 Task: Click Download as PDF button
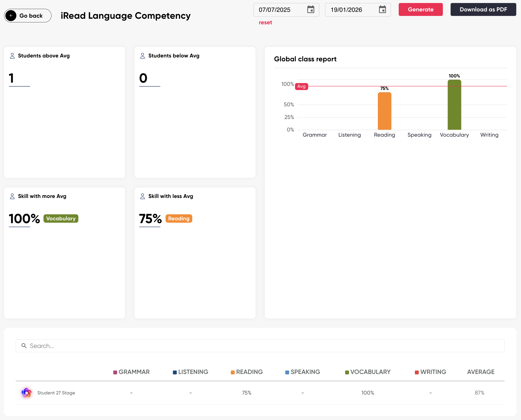click(x=483, y=10)
